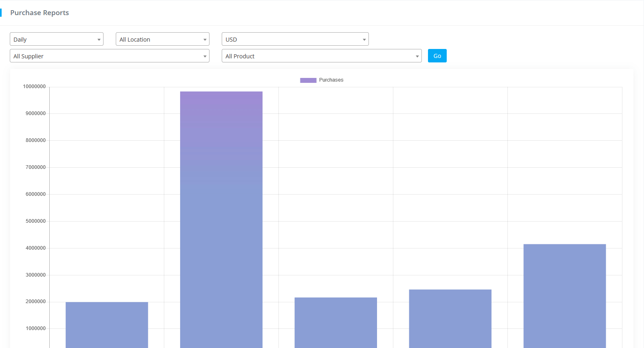Select the third bar in the chart
644x348 pixels.
point(336,322)
